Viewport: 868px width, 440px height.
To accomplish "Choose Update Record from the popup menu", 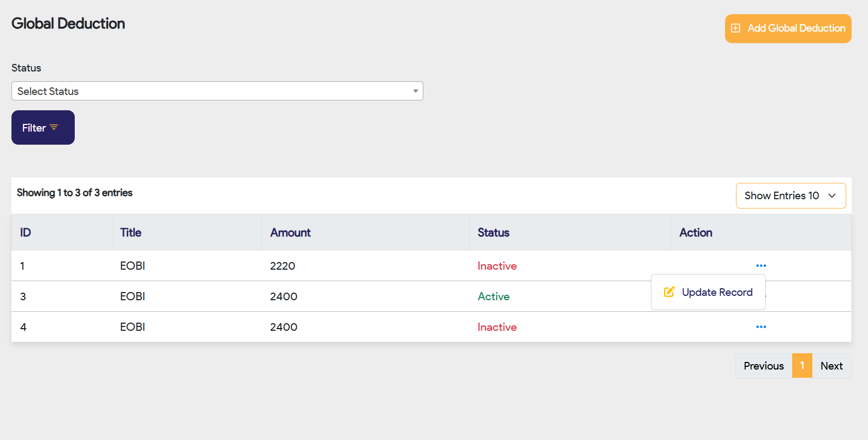I will (717, 292).
